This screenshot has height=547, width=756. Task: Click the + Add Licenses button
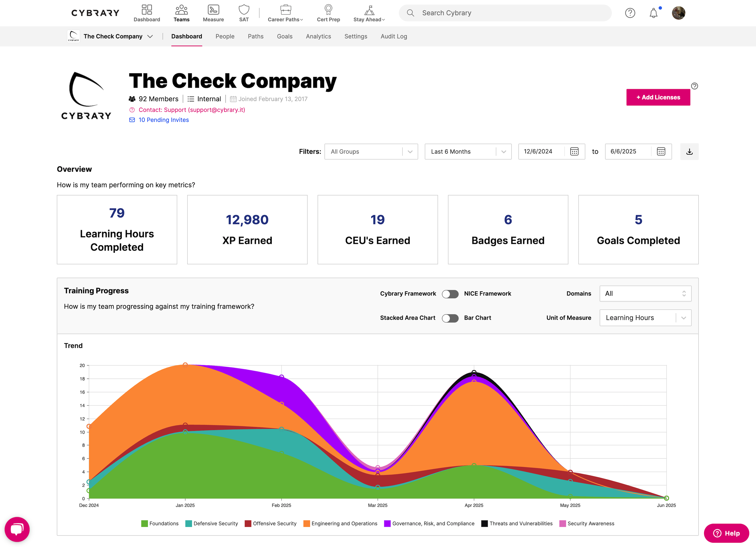tap(658, 97)
